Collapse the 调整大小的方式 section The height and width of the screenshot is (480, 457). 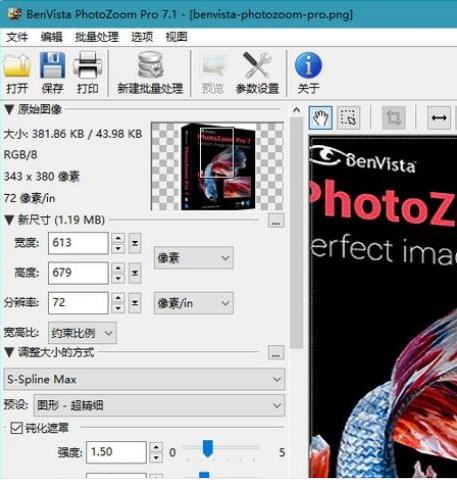9,352
